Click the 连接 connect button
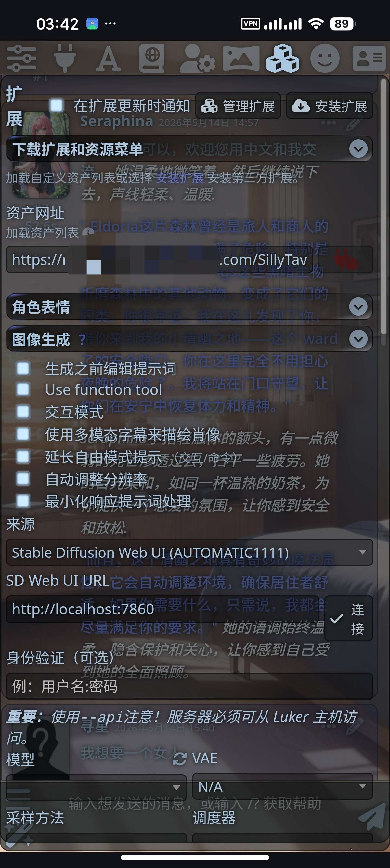Viewport: 390px width, 868px height. click(349, 618)
